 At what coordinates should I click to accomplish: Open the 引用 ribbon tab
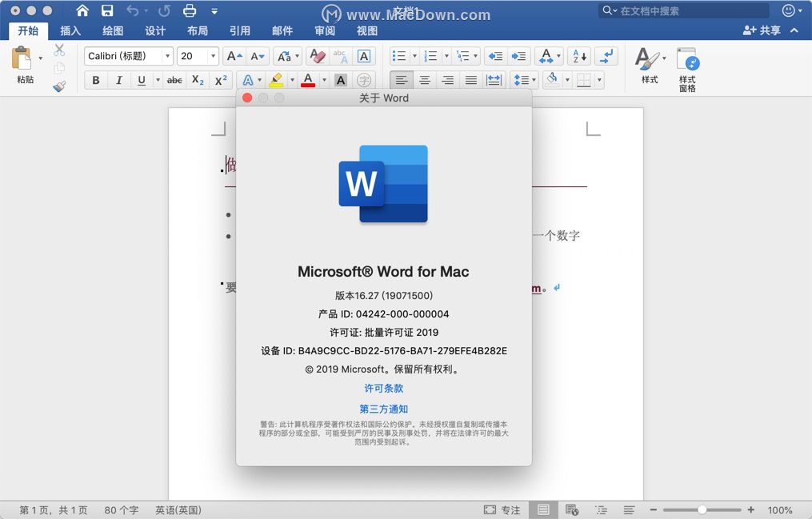[x=240, y=31]
